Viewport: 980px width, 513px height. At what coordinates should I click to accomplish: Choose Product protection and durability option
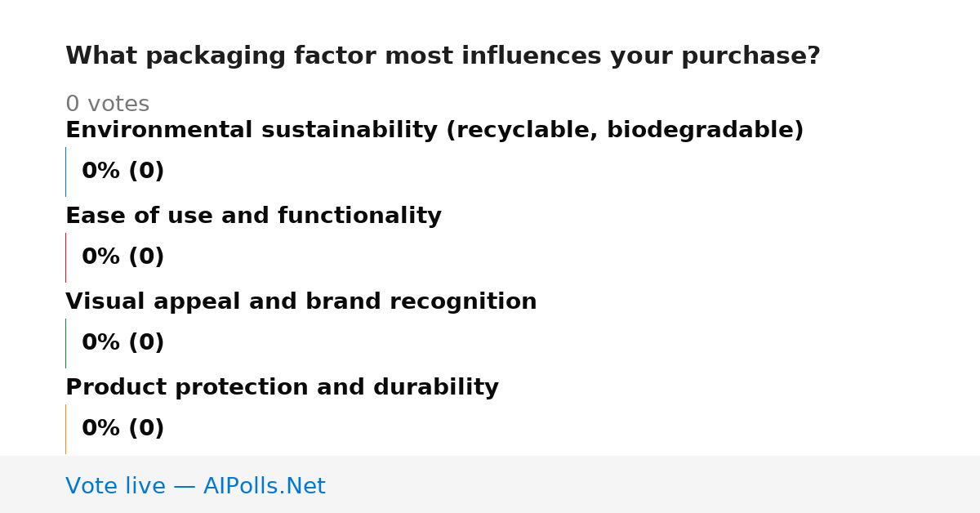(282, 388)
